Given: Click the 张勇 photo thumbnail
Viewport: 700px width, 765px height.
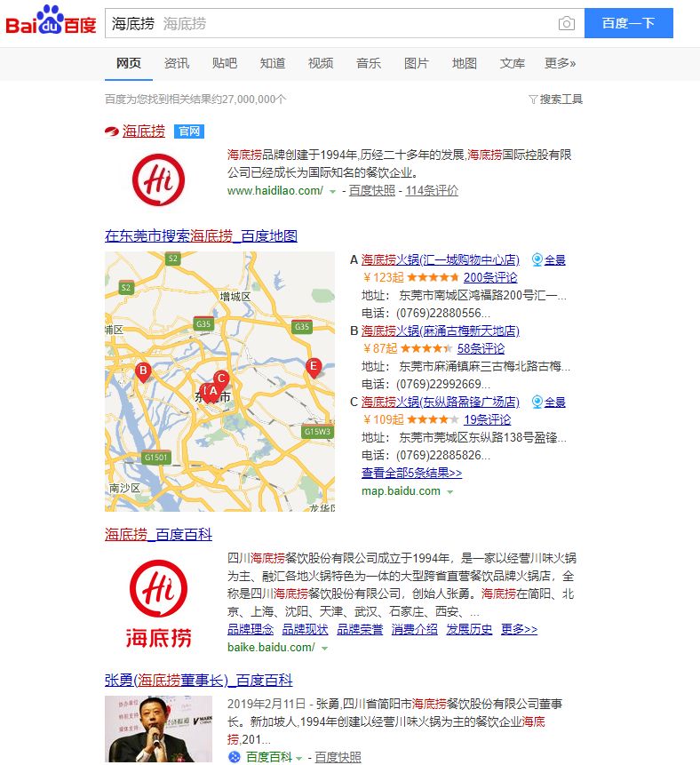Looking at the screenshot, I should pos(158,729).
